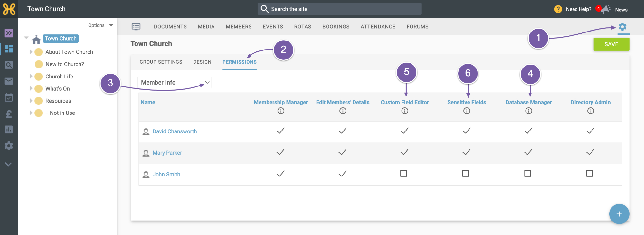Expand What's On tree node

click(31, 88)
